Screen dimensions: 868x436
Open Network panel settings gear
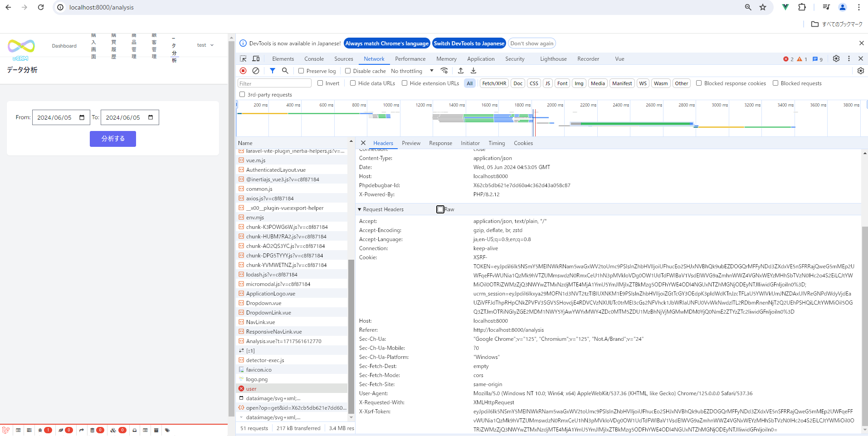point(861,71)
